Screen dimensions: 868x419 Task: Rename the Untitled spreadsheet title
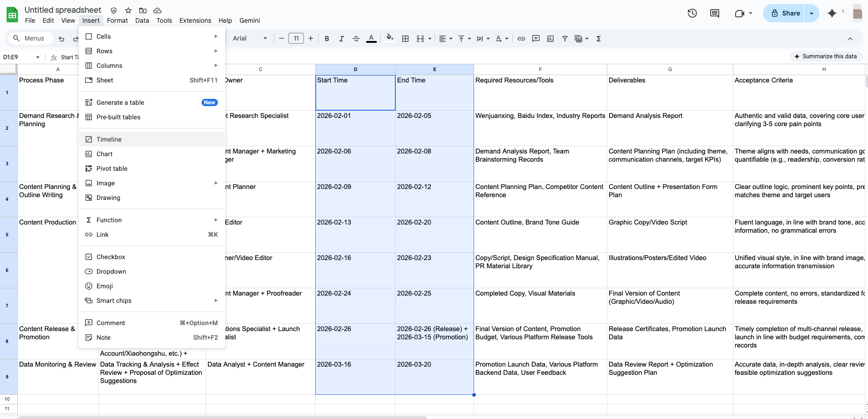63,10
